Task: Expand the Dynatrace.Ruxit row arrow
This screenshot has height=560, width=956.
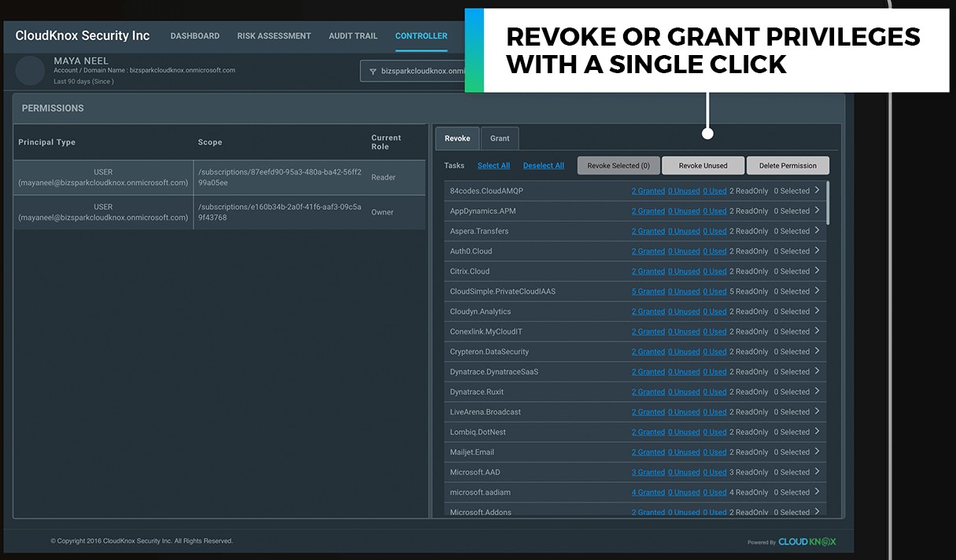Action: point(817,392)
